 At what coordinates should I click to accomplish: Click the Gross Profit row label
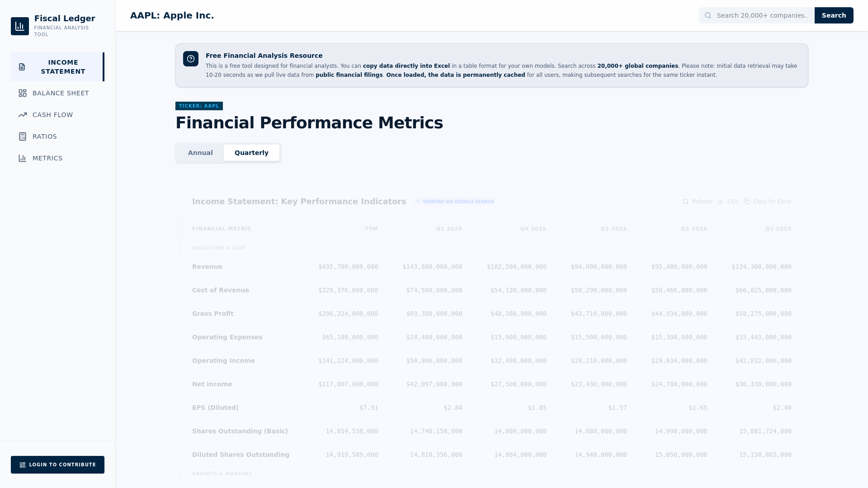pos(212,314)
